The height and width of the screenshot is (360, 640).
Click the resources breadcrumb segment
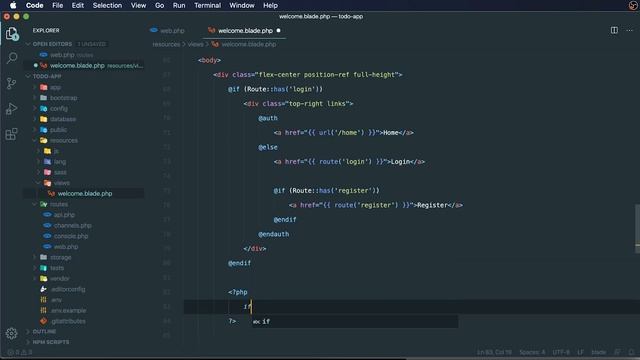pyautogui.click(x=166, y=44)
